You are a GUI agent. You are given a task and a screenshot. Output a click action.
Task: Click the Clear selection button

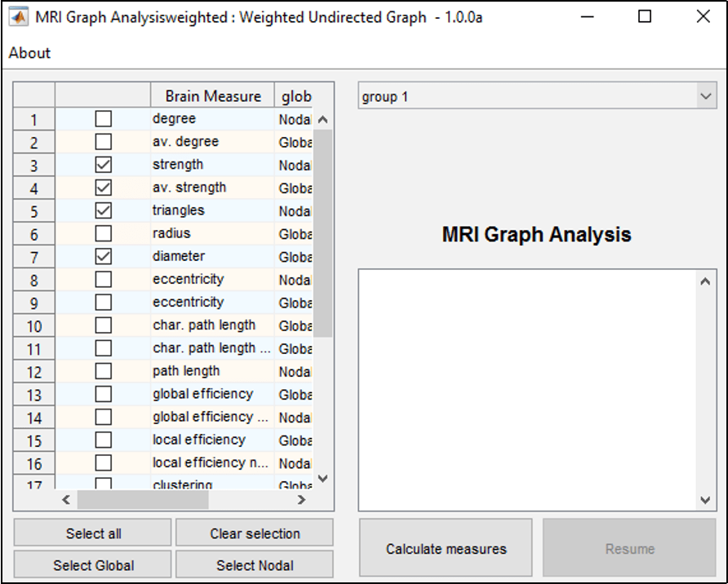[254, 533]
